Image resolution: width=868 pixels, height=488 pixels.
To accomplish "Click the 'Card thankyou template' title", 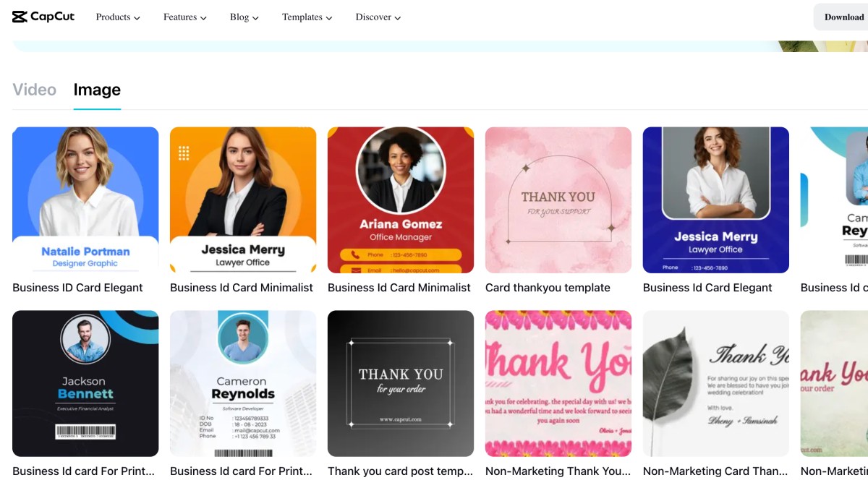I will 548,288.
